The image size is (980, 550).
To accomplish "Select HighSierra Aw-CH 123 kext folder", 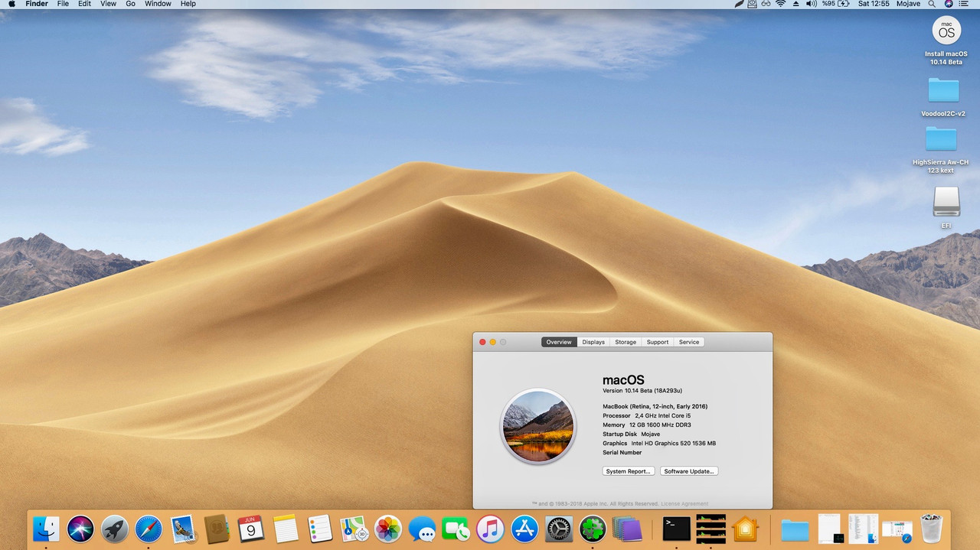I will tap(941, 139).
